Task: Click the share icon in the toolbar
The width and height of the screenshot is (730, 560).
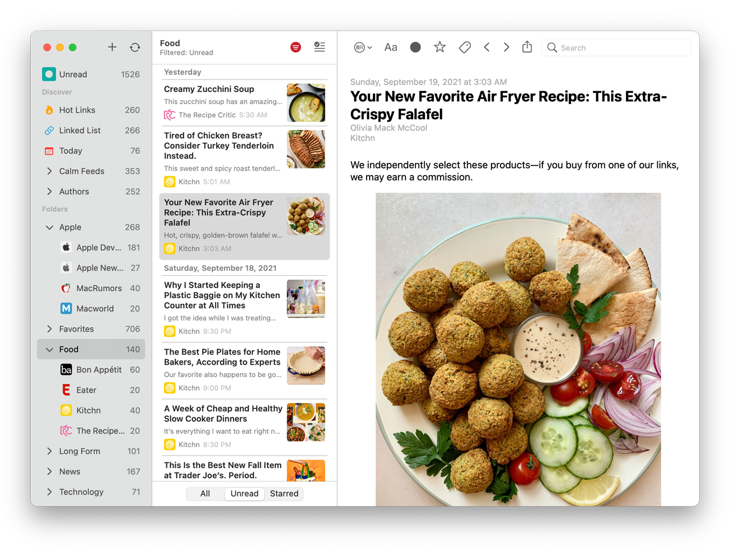Action: tap(527, 47)
